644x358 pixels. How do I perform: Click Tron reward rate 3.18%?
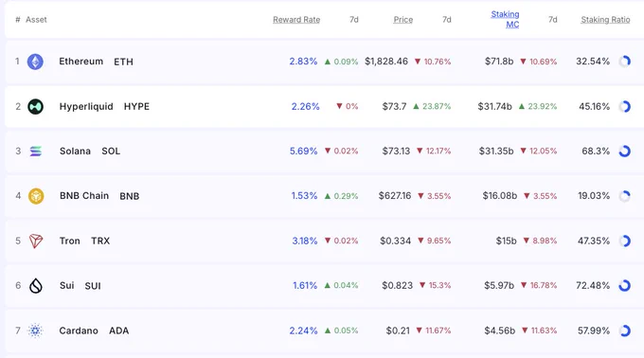click(x=305, y=241)
